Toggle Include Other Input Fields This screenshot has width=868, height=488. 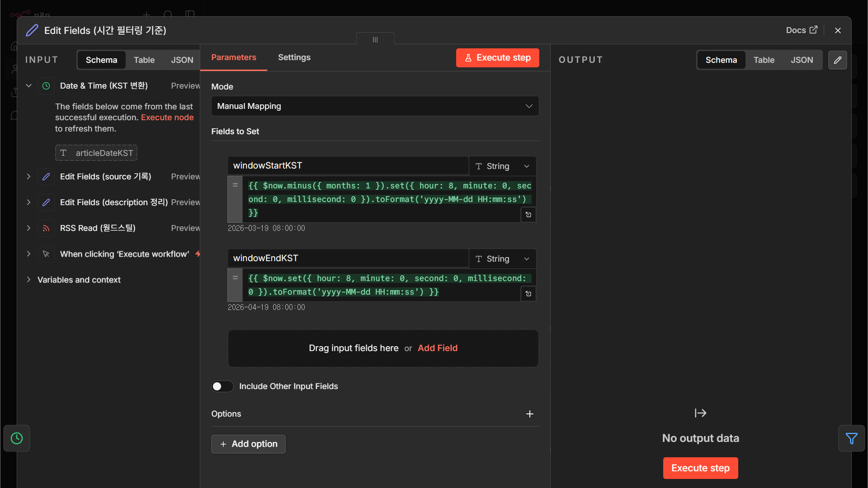click(x=222, y=386)
